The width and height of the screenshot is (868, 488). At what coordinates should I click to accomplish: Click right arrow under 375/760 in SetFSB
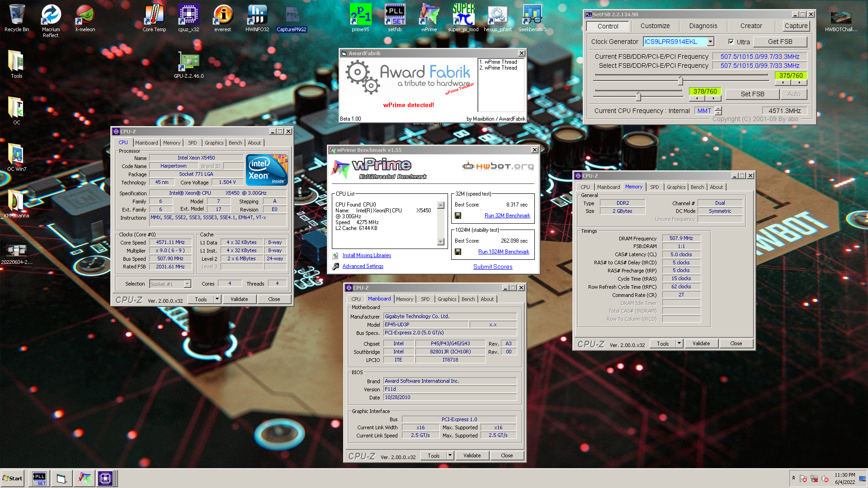799,83
